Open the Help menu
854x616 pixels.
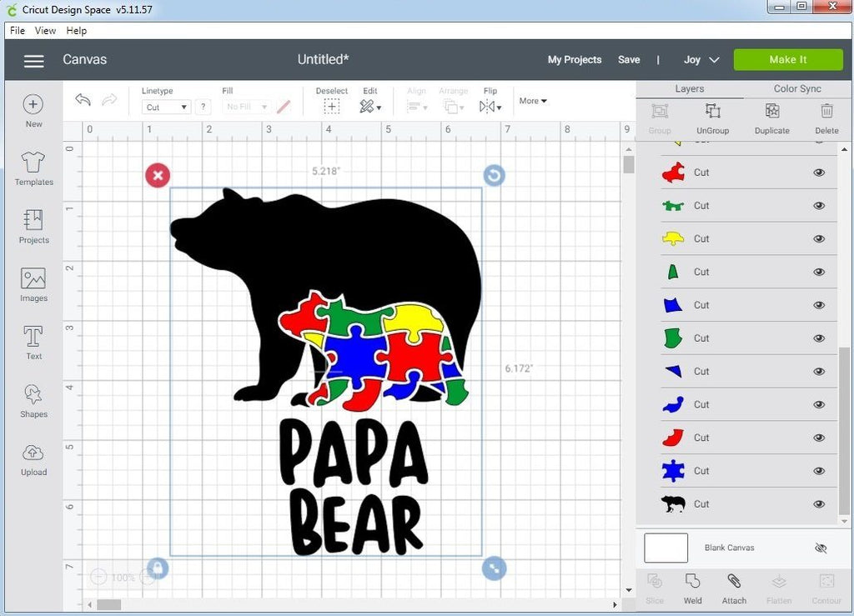click(x=76, y=31)
